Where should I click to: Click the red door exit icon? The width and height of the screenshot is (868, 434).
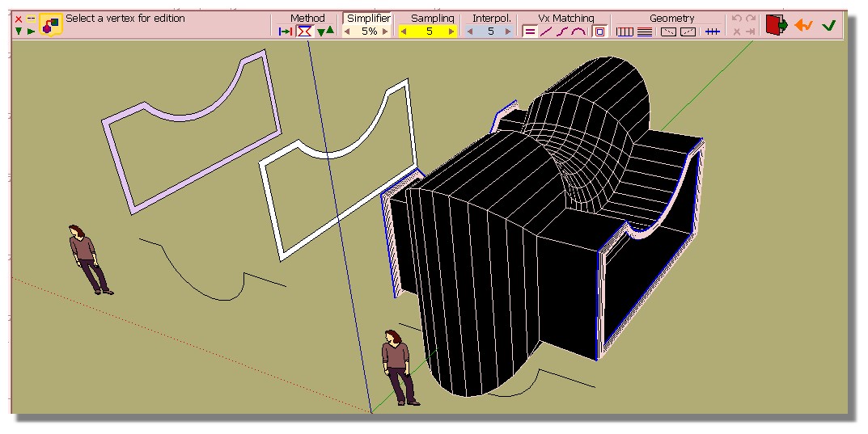click(x=777, y=25)
